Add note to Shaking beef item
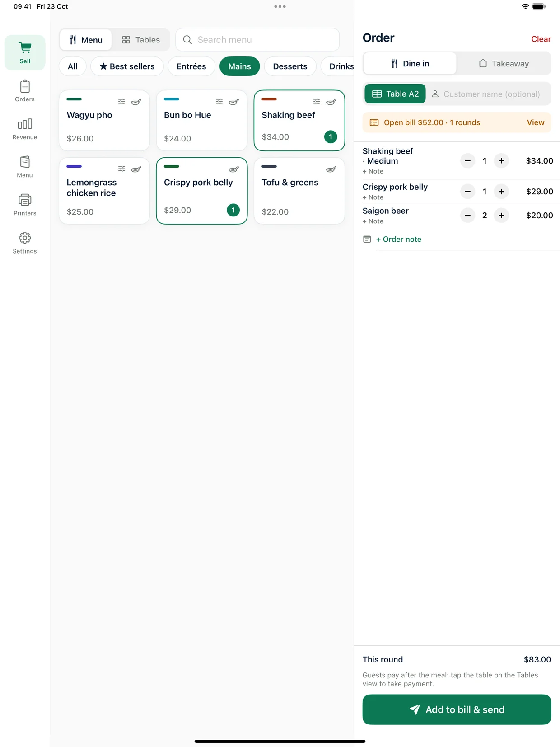Image resolution: width=560 pixels, height=747 pixels. point(373,171)
